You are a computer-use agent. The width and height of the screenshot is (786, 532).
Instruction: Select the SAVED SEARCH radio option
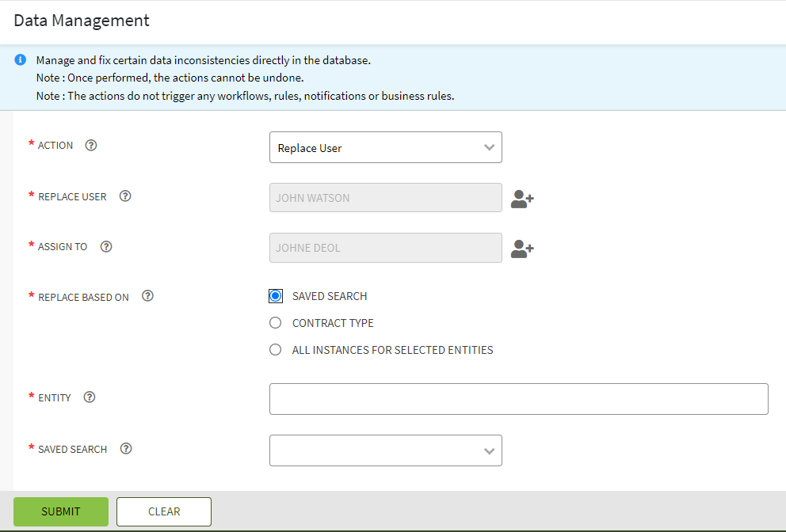[x=276, y=296]
